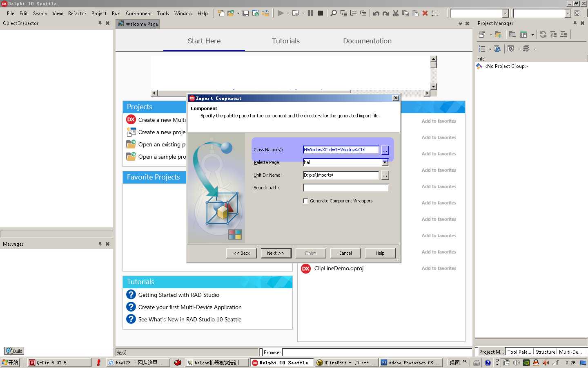588x368 pixels.
Task: Open the second empty combo box in top toolbar
Action: tap(568, 13)
